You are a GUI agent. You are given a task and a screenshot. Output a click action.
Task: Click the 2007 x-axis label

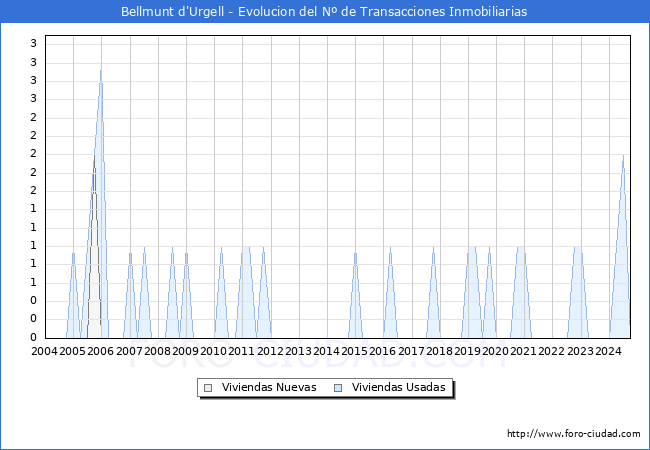129,351
